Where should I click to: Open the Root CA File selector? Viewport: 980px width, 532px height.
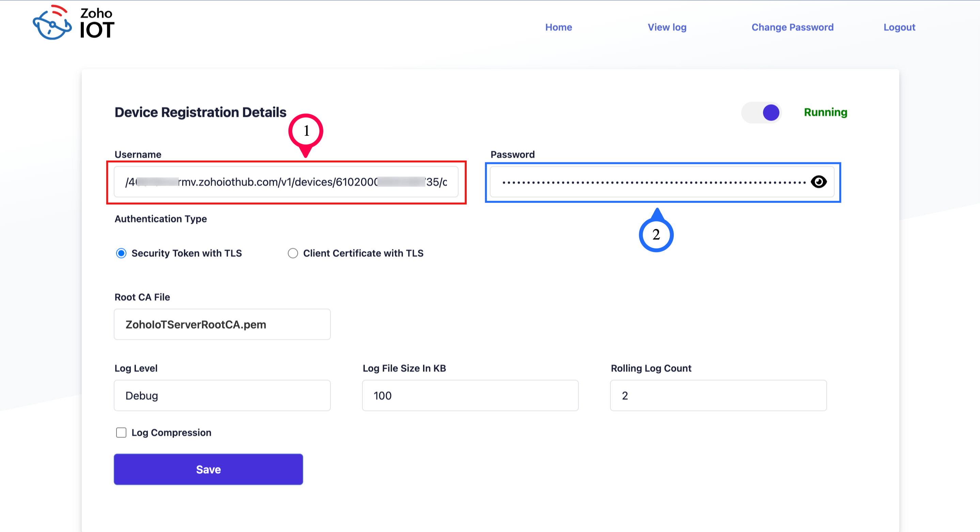[x=222, y=324]
